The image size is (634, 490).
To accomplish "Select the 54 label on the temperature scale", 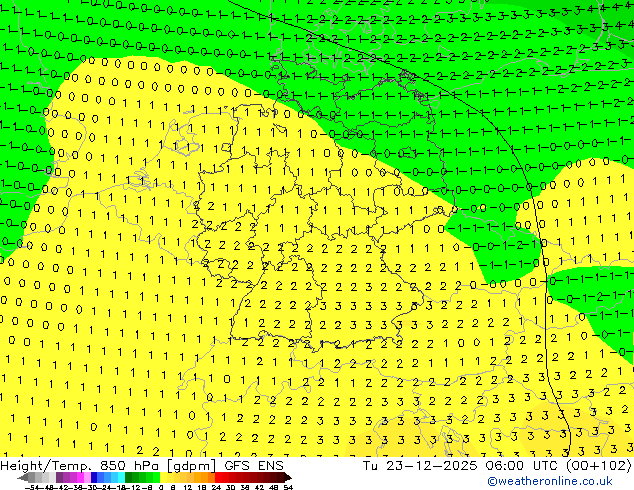I will [x=287, y=487].
